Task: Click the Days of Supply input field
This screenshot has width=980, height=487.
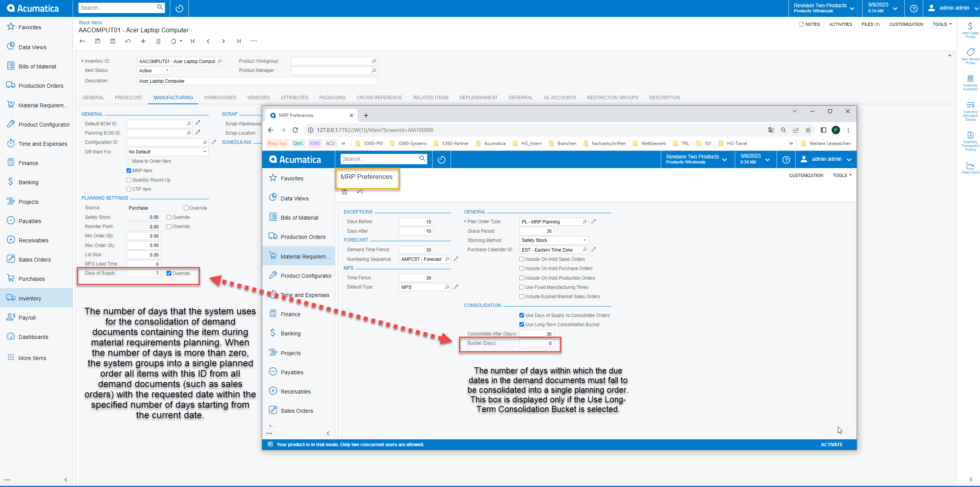Action: pos(143,273)
